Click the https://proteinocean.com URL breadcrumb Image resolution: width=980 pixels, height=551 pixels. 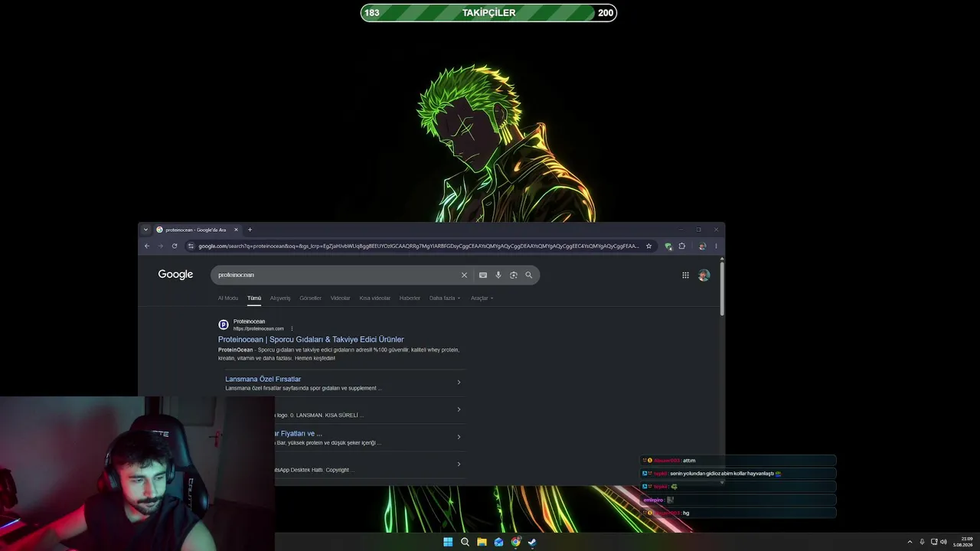click(259, 329)
